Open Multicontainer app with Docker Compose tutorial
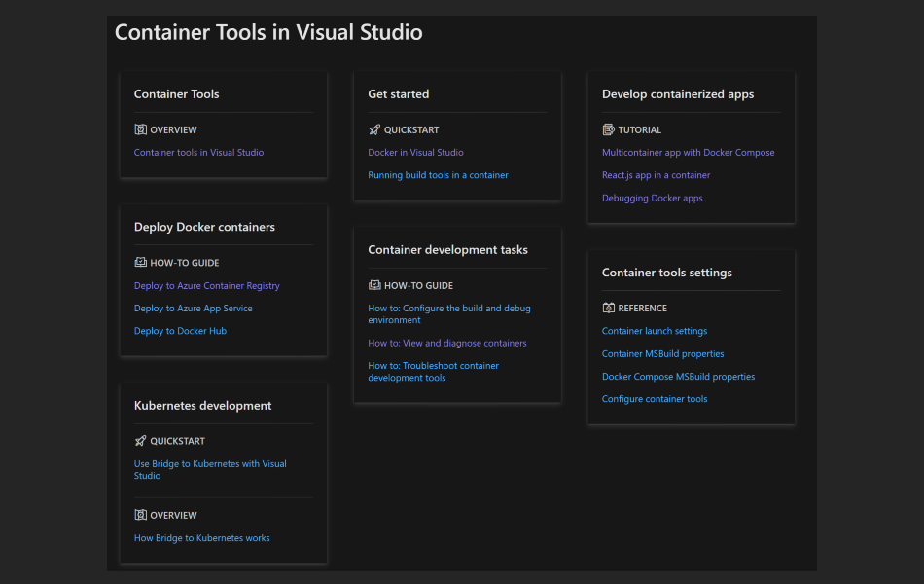924x584 pixels. point(688,153)
